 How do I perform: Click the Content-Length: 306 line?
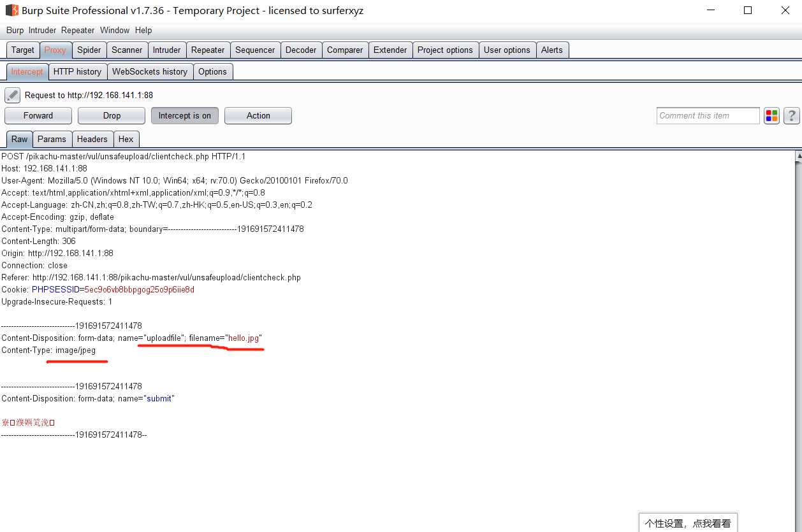pyautogui.click(x=38, y=241)
